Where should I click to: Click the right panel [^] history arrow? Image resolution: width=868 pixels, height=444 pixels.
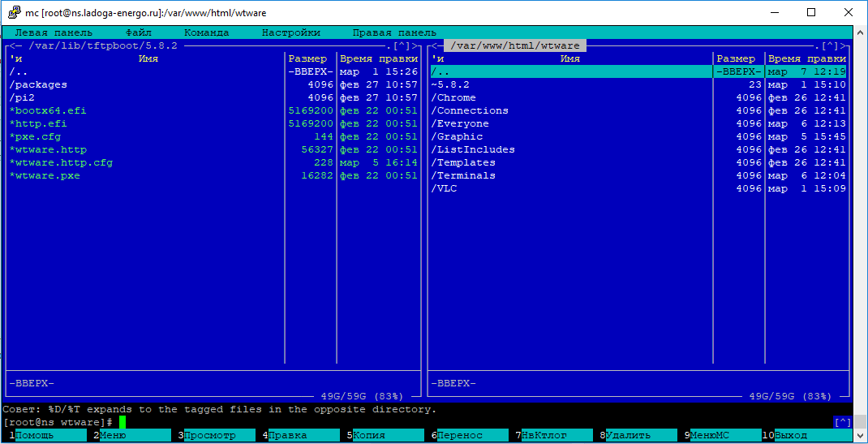pyautogui.click(x=830, y=46)
